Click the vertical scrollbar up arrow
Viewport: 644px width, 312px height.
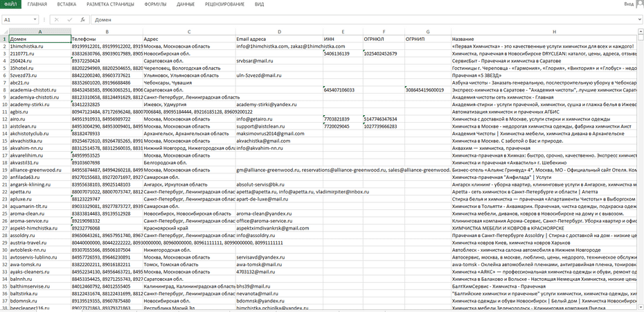point(640,32)
